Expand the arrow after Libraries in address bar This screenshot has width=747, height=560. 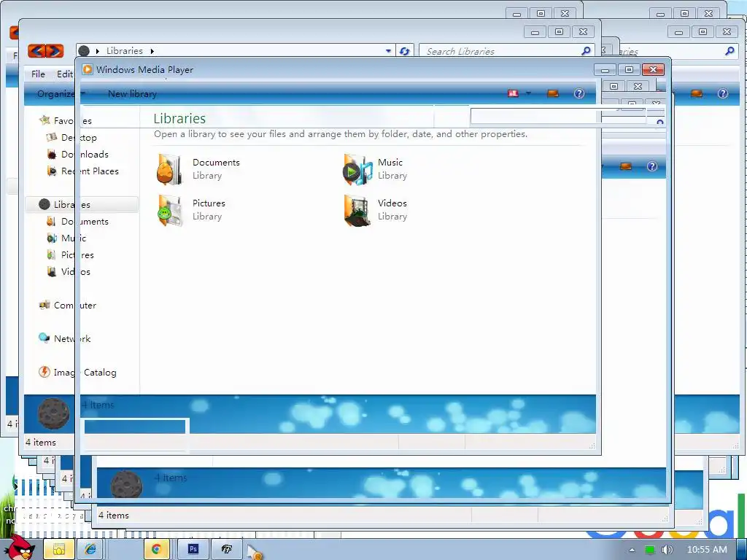pyautogui.click(x=152, y=51)
